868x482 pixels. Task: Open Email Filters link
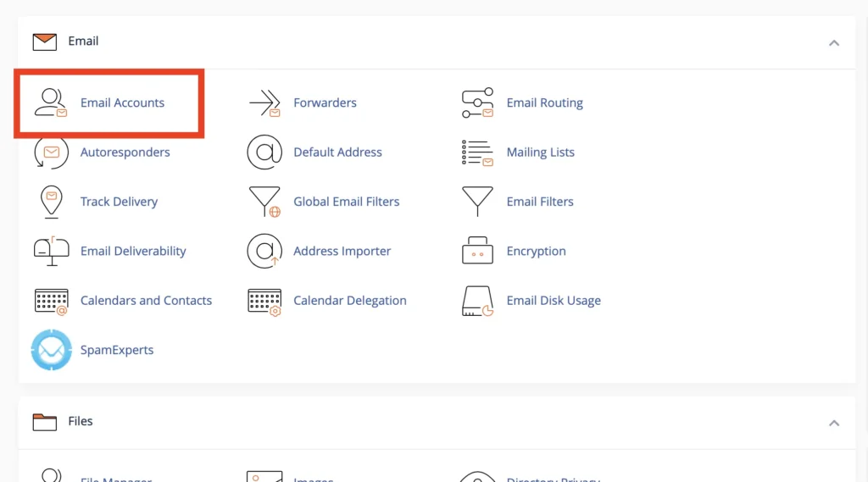tap(540, 202)
